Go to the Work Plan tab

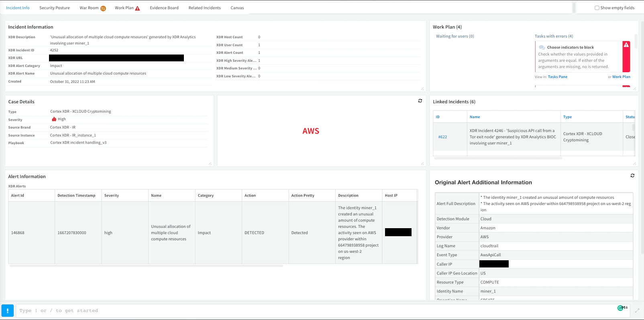point(124,8)
